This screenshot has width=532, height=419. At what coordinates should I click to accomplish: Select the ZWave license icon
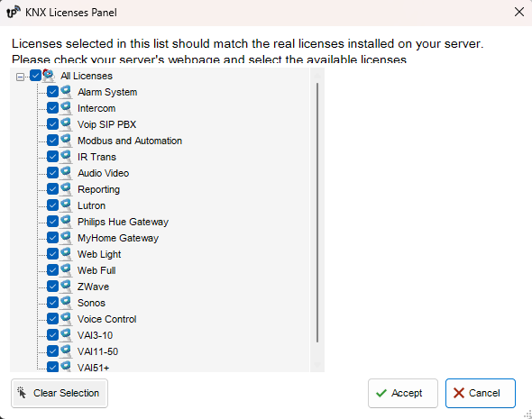(x=66, y=287)
